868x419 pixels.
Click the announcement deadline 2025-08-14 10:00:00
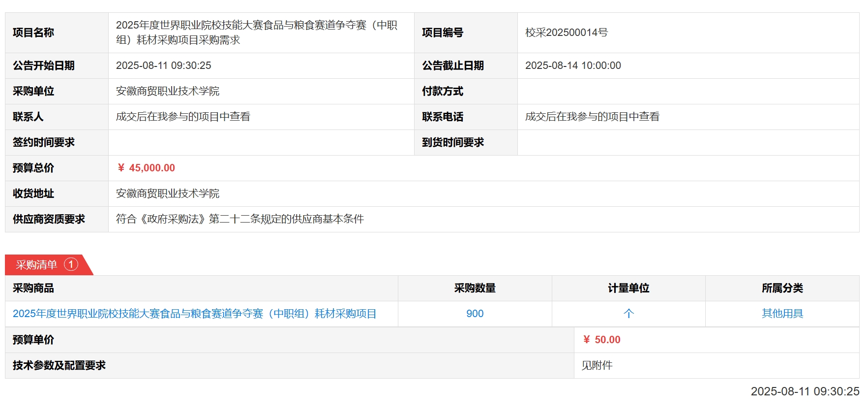click(573, 65)
